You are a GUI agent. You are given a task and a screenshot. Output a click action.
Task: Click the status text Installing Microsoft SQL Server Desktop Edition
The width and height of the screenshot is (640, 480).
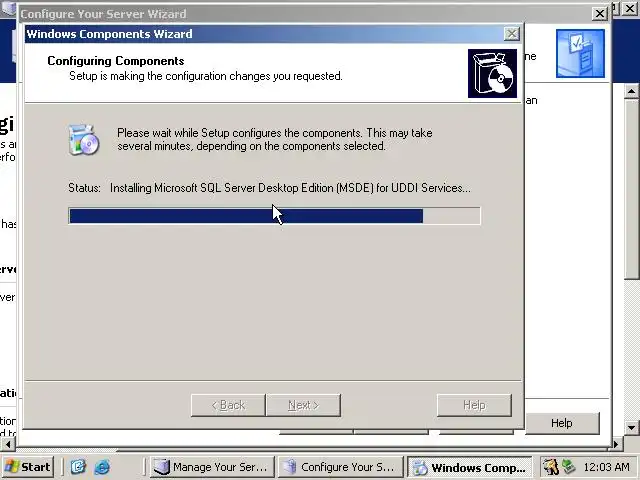point(290,188)
